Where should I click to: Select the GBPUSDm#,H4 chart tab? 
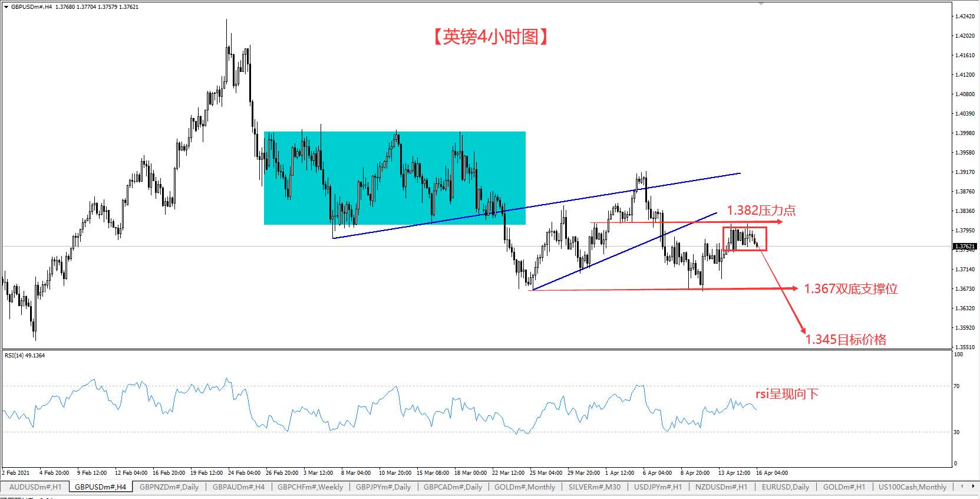[101, 487]
